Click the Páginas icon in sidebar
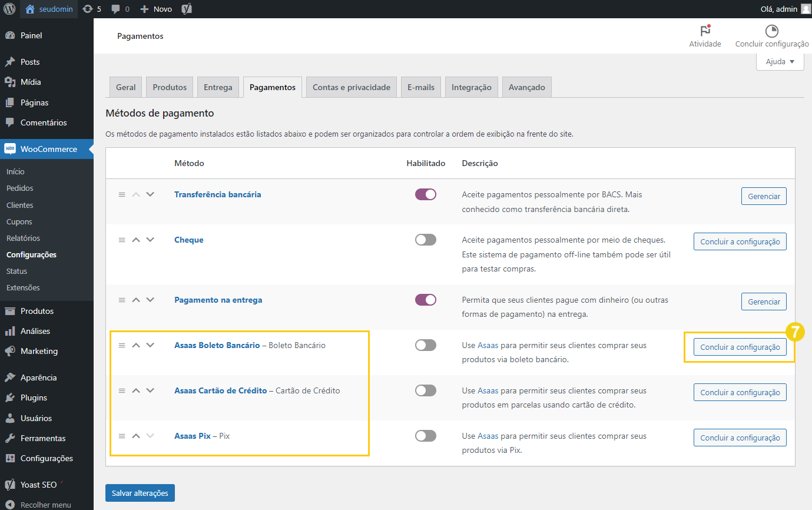The image size is (812, 510). tap(10, 102)
